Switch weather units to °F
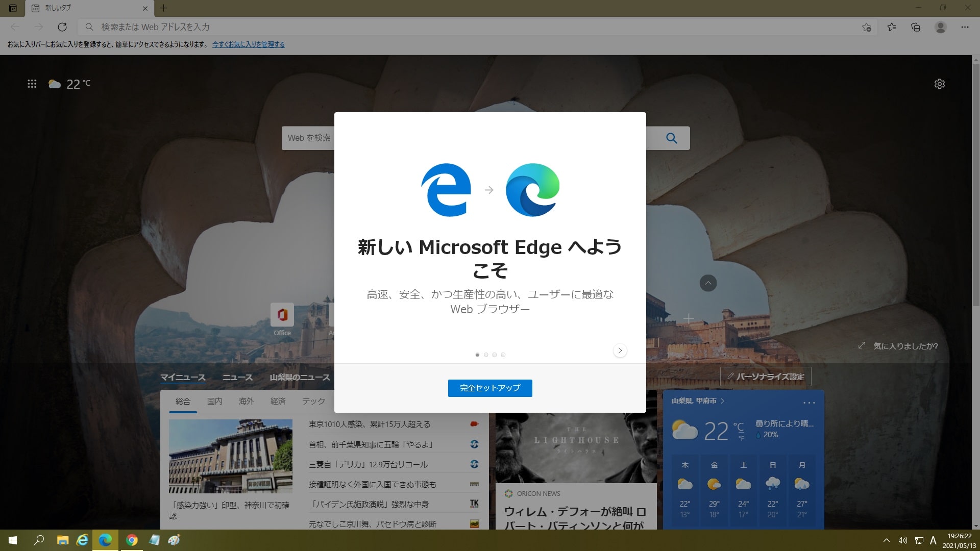 pos(741,438)
